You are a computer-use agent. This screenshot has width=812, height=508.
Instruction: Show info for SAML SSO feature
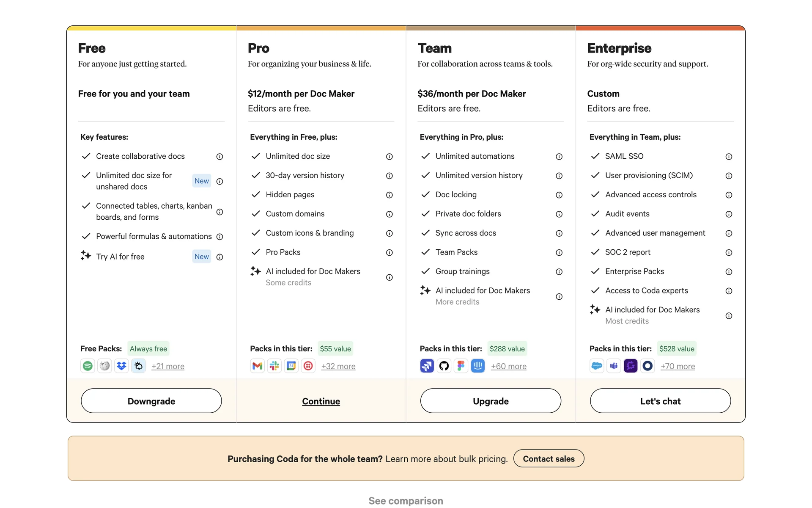tap(729, 157)
